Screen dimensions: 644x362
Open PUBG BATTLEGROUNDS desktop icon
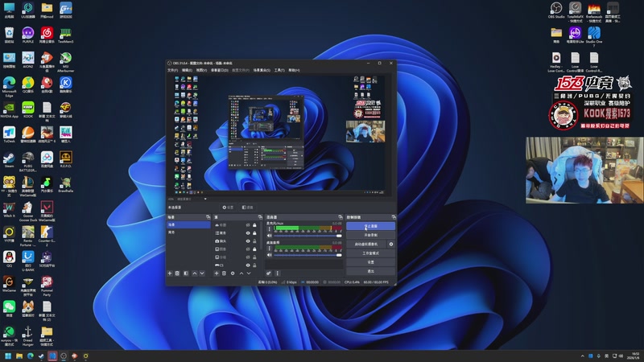pos(28,161)
